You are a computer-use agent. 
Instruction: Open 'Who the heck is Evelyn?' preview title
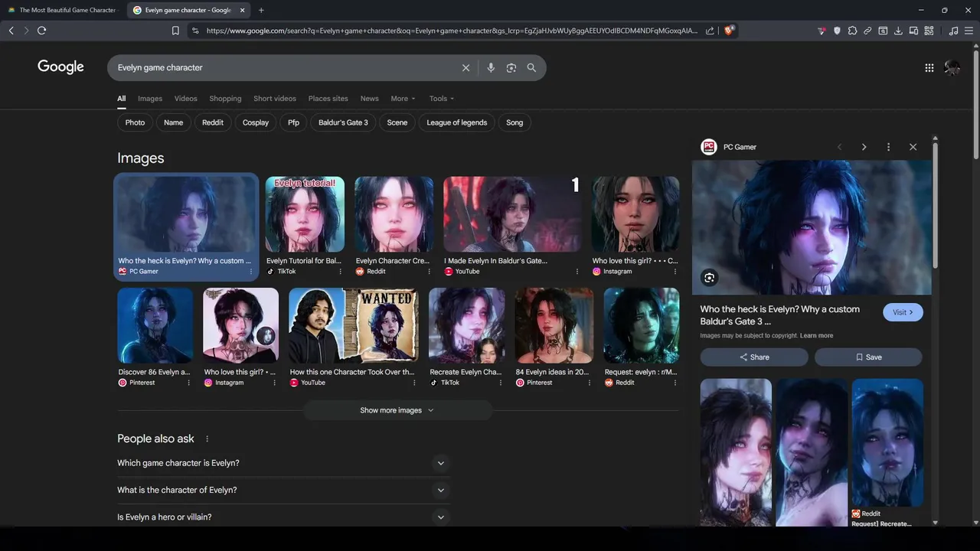pos(779,315)
